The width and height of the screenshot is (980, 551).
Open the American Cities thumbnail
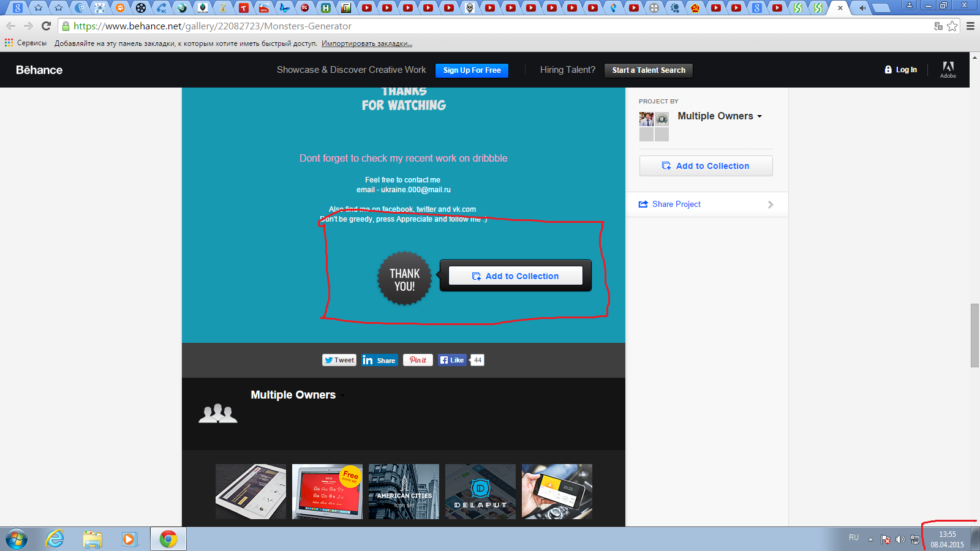click(404, 492)
